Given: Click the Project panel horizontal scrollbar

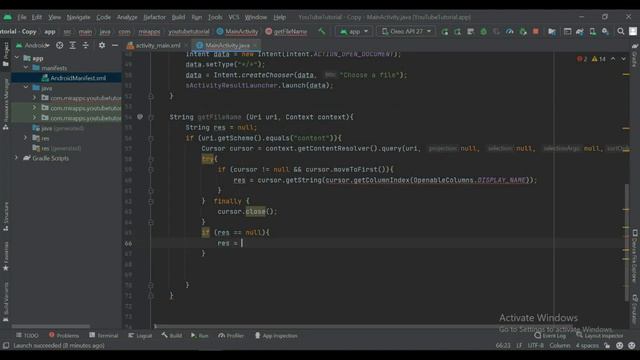Looking at the screenshot, I should point(51,326).
